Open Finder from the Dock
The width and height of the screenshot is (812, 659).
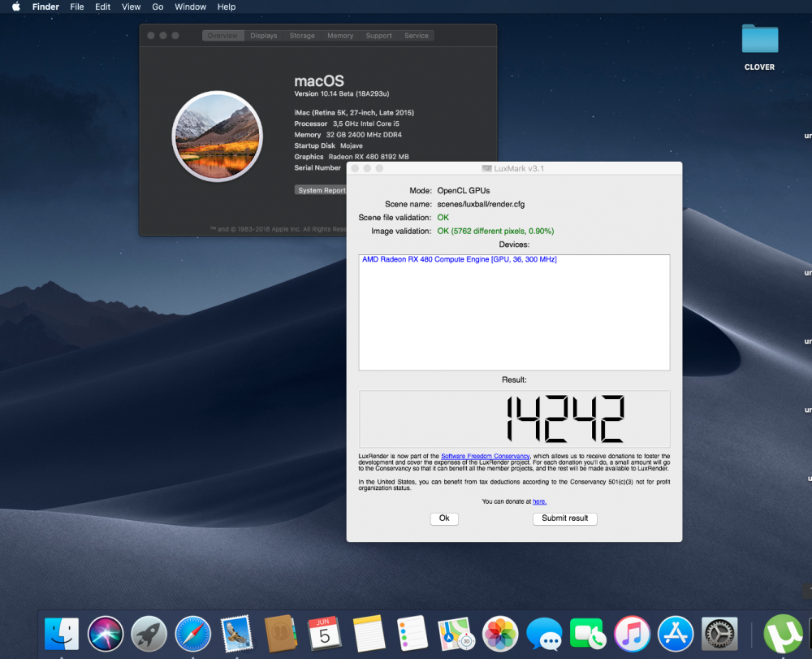coord(62,634)
